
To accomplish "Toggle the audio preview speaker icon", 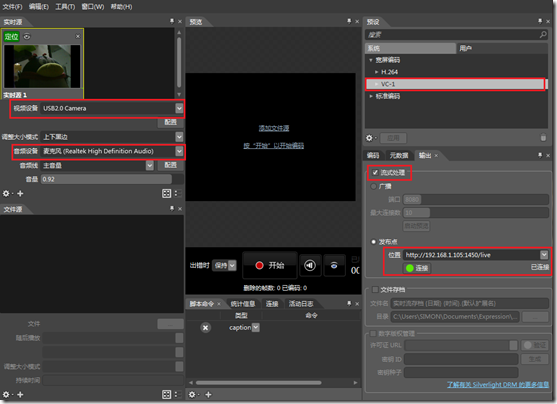I will [310, 265].
